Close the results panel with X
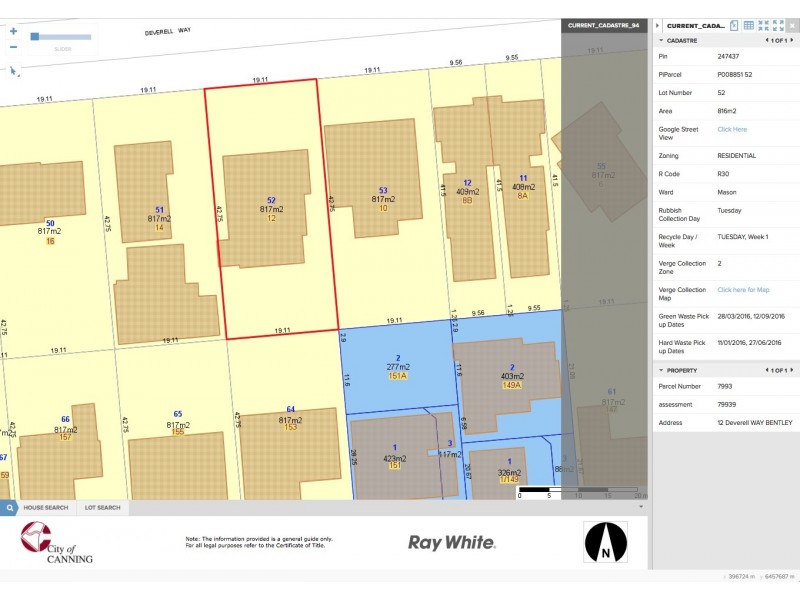This screenshot has height=600, width=800. pyautogui.click(x=793, y=26)
